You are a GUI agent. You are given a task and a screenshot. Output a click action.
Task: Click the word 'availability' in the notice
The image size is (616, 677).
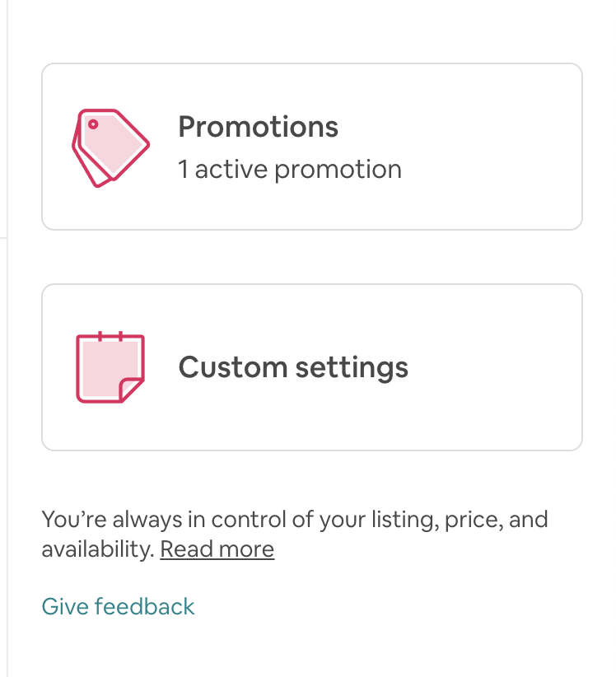point(96,549)
